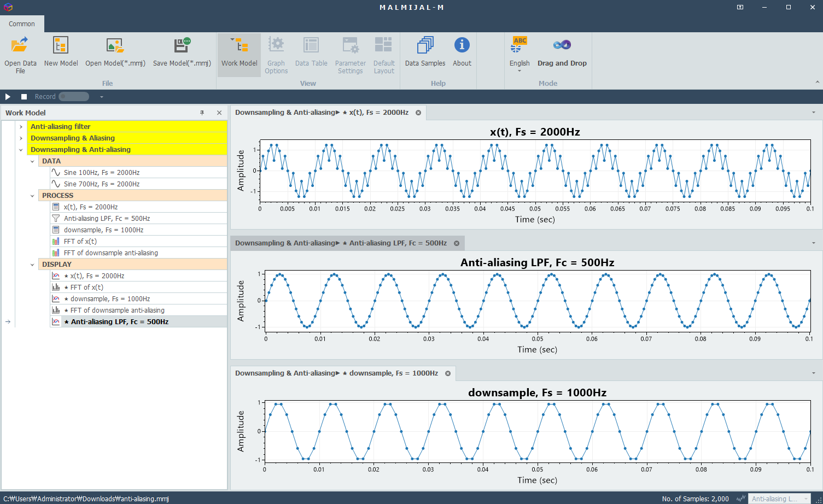Click filter funnel icon of Anti-aliasing LPF process
The image size is (823, 504).
pos(56,218)
